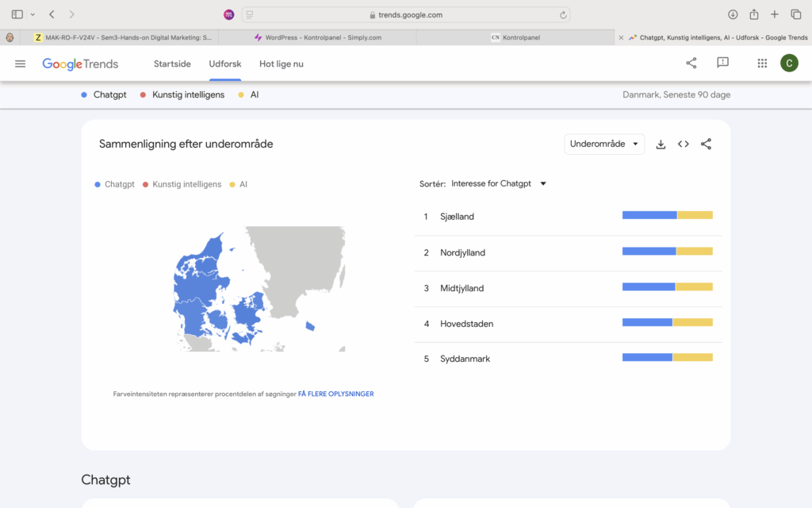The height and width of the screenshot is (508, 812).
Task: Open the Safari downloads icon
Action: [733, 14]
